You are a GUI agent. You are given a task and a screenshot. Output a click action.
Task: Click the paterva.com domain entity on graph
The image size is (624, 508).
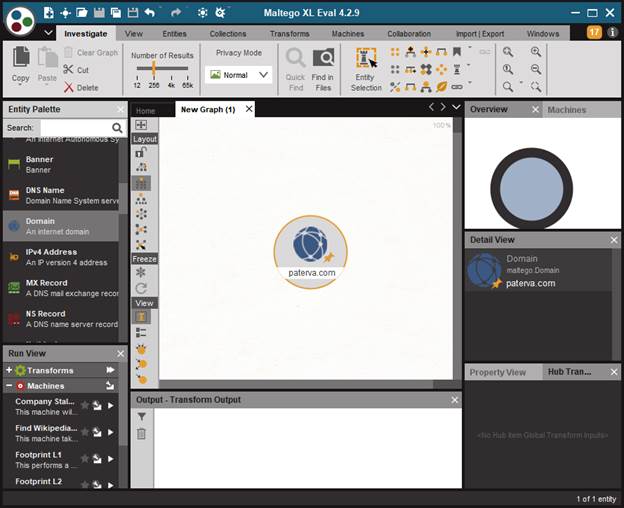tap(311, 251)
